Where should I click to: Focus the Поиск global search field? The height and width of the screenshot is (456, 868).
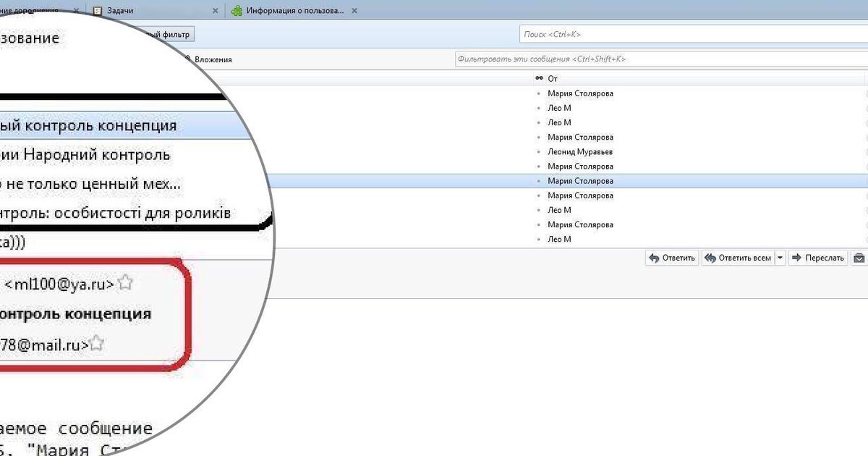[x=691, y=34]
